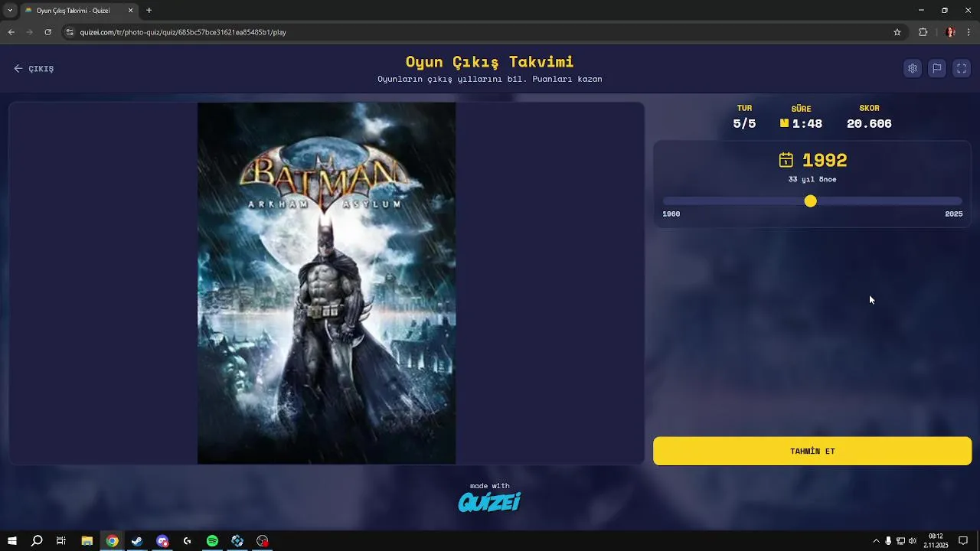Image resolution: width=980 pixels, height=551 pixels.
Task: Open a new browser tab
Action: tap(149, 11)
